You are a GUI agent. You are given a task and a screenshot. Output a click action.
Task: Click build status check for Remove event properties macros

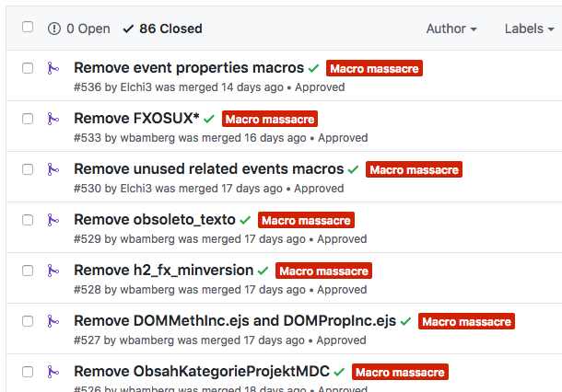pyautogui.click(x=313, y=68)
